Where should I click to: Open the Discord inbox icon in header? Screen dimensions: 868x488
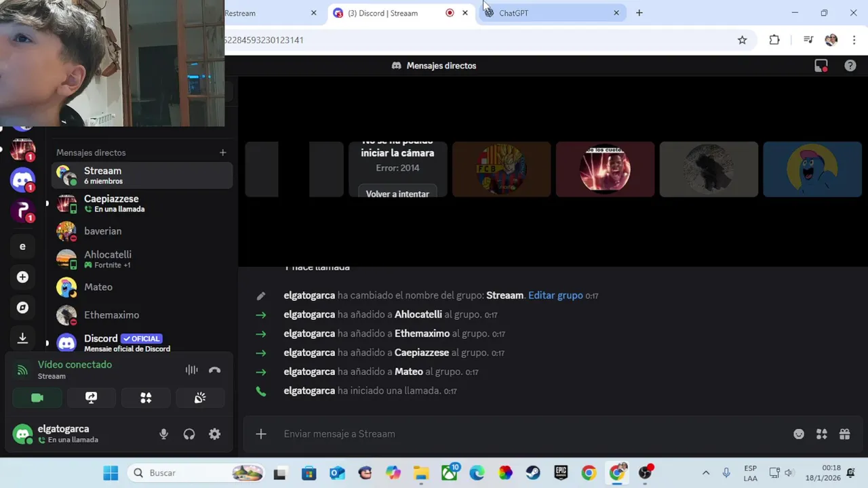821,66
